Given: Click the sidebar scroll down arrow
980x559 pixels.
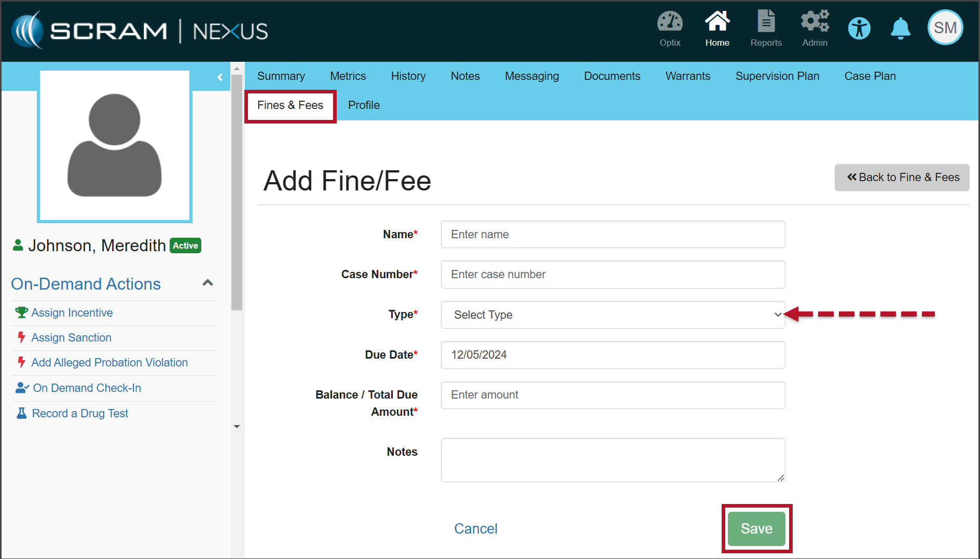Looking at the screenshot, I should pyautogui.click(x=237, y=427).
